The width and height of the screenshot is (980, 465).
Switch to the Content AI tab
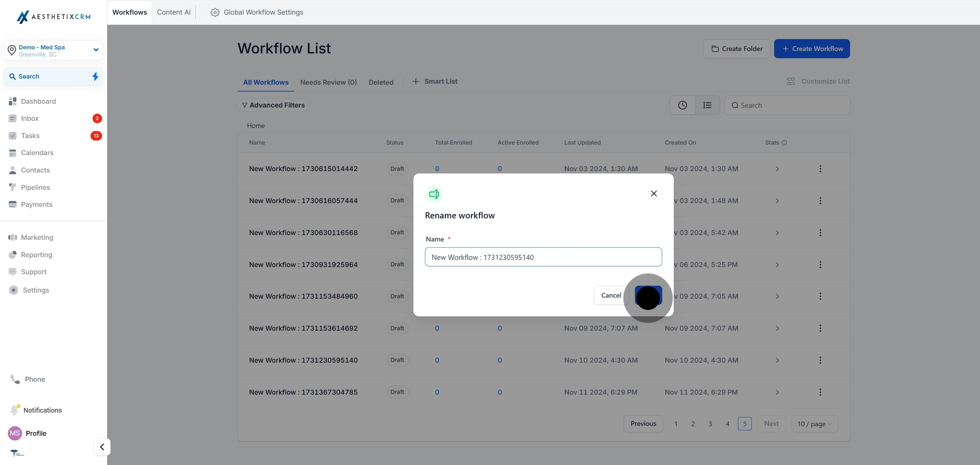tap(174, 12)
